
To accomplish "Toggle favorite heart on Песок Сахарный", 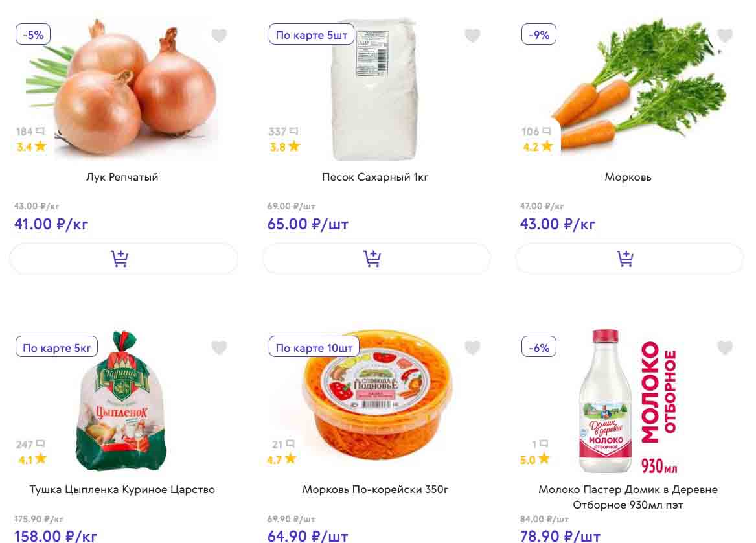I will (473, 36).
